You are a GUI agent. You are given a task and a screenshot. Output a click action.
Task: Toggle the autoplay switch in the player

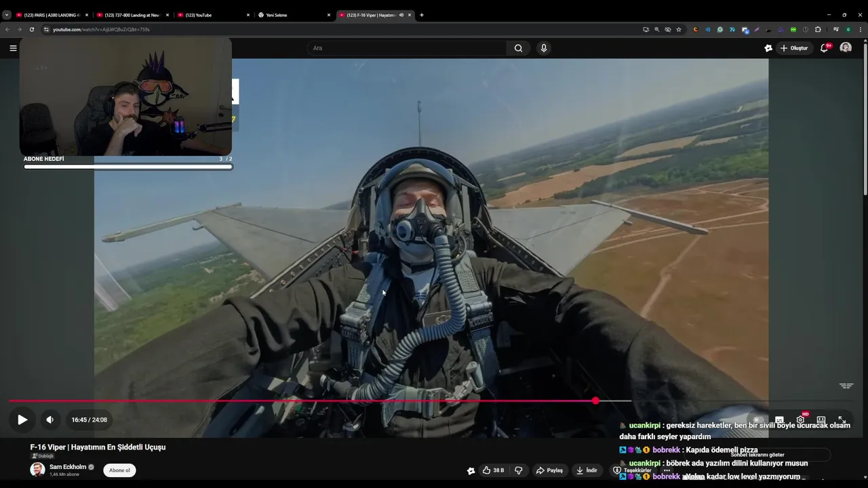(x=758, y=420)
